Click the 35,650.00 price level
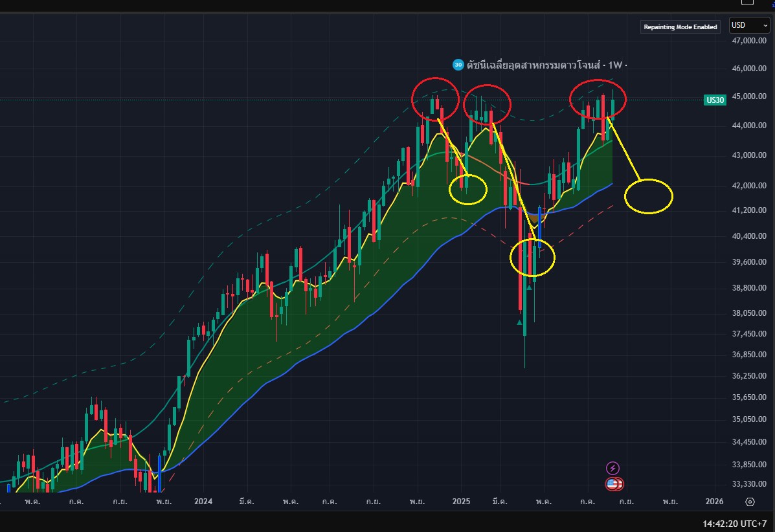The width and height of the screenshot is (775, 532). (x=749, y=397)
